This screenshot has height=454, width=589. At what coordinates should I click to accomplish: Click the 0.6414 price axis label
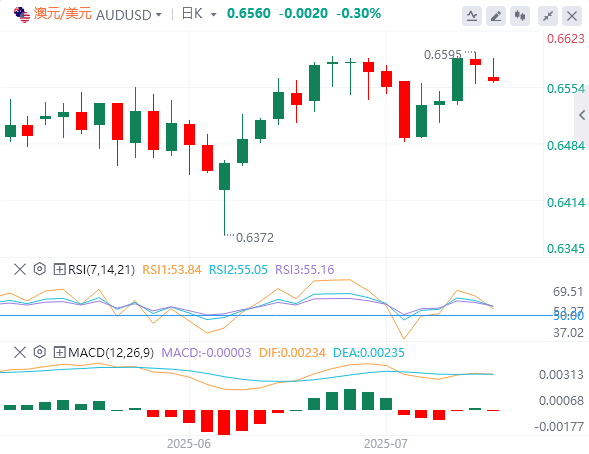click(x=566, y=203)
